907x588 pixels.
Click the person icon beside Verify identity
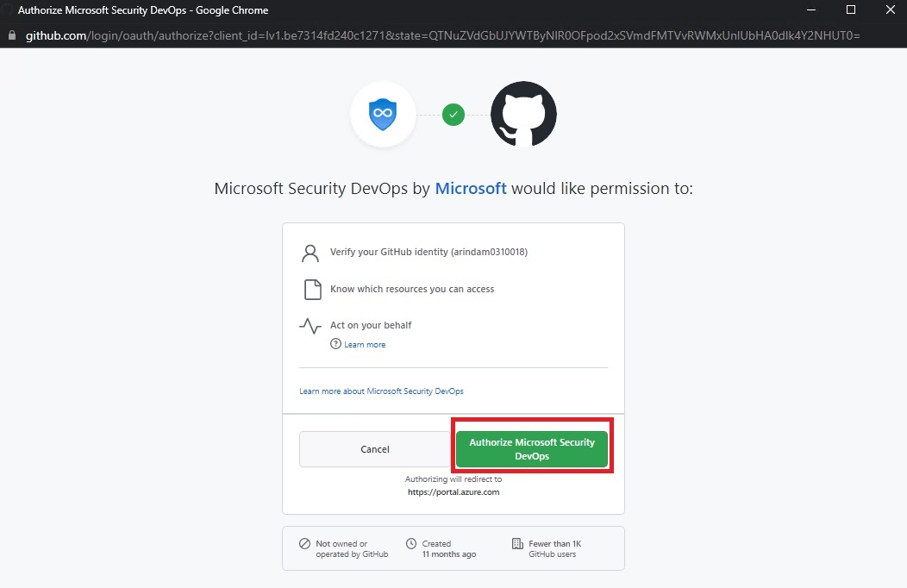point(310,253)
